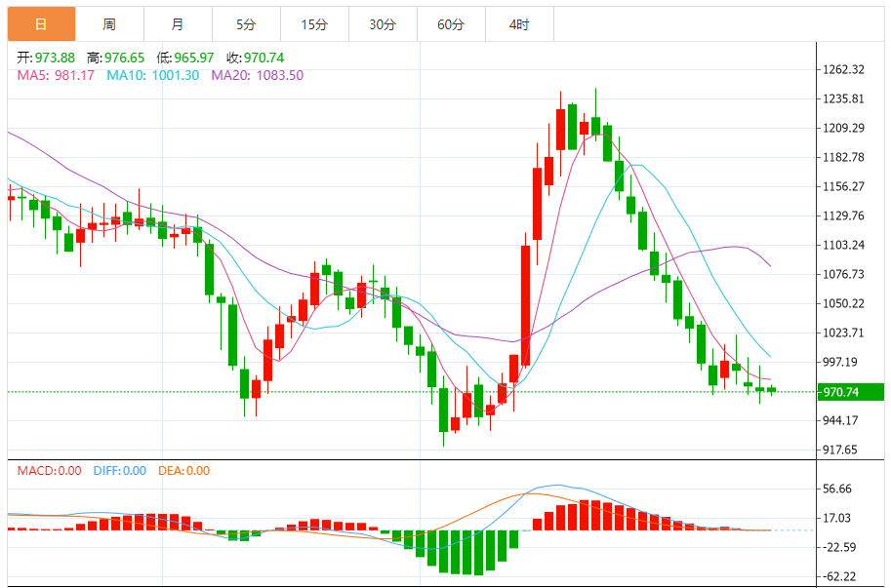Click the 1235.81 price axis label
Image resolution: width=891 pixels, height=588 pixels.
pyautogui.click(x=844, y=98)
